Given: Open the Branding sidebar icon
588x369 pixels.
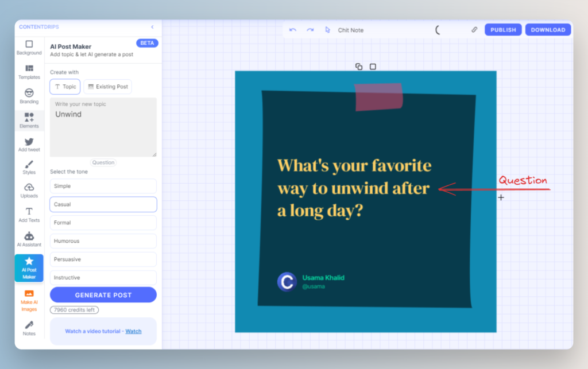Looking at the screenshot, I should 29,93.
